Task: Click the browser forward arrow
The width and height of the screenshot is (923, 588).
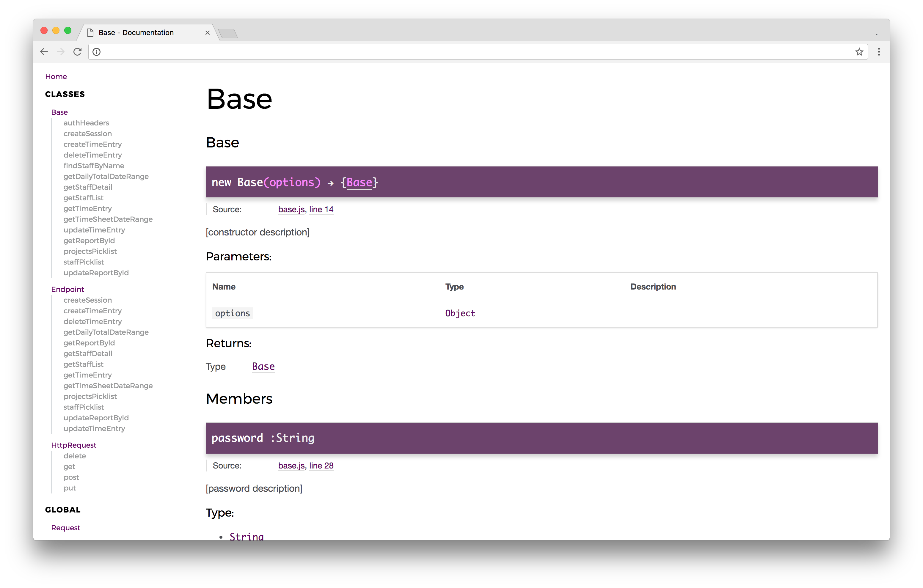Action: [61, 52]
